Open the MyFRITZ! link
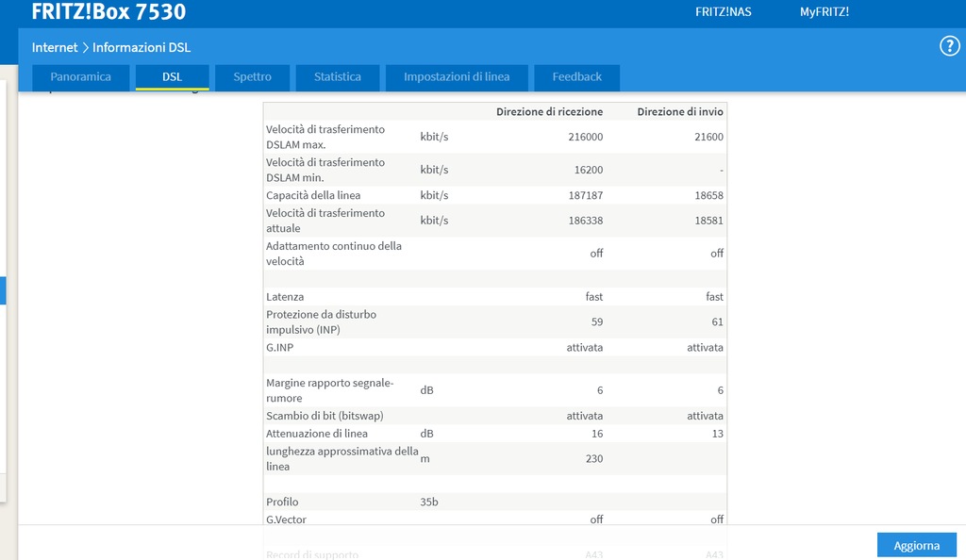 pos(824,11)
